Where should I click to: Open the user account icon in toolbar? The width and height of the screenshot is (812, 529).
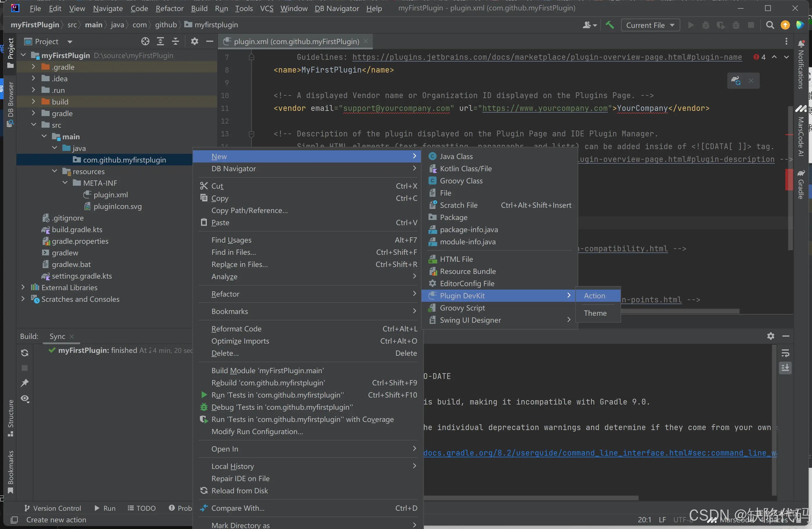tap(589, 25)
